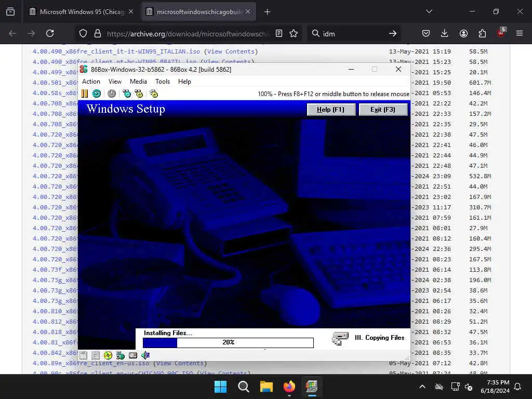The image size is (532, 399).
Task: Open notification bell in taskbar
Action: tap(518, 387)
